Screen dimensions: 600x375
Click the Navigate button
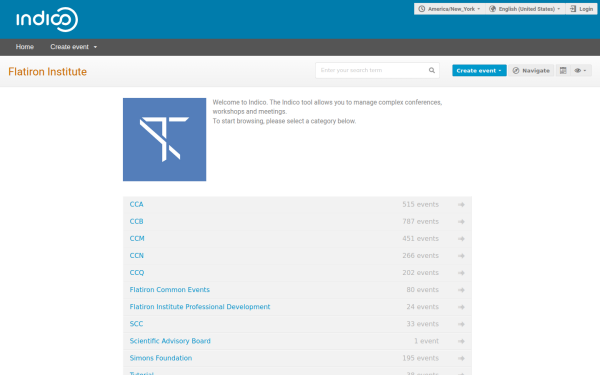(531, 70)
